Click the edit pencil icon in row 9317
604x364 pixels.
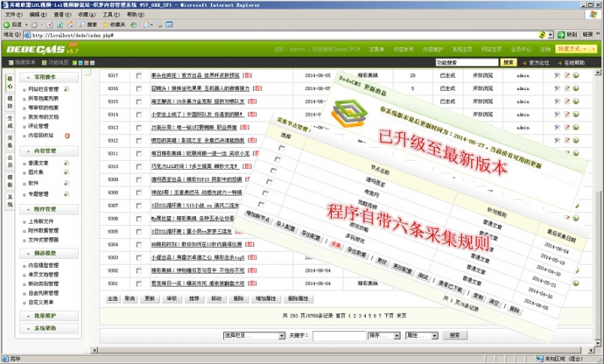pos(566,75)
